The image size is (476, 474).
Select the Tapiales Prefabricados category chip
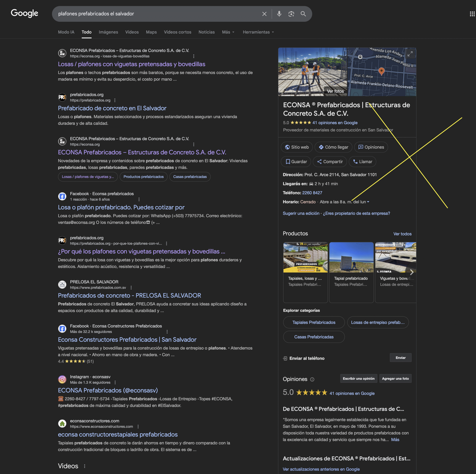click(x=314, y=322)
